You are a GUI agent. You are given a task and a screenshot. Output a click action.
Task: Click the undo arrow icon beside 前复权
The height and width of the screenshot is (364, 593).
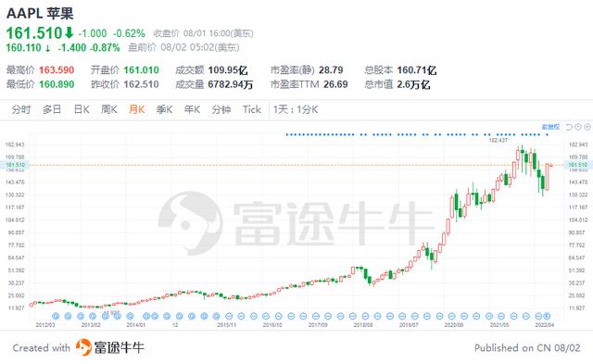(x=569, y=127)
